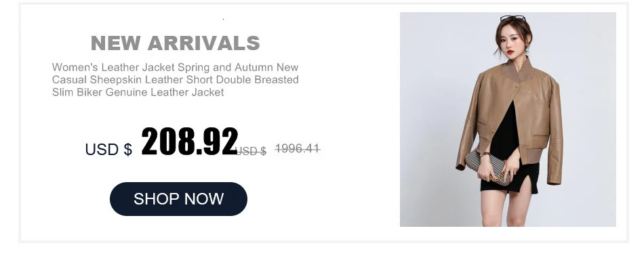
Task: Open the Women's Leather Jacket title line
Action: 175,67
